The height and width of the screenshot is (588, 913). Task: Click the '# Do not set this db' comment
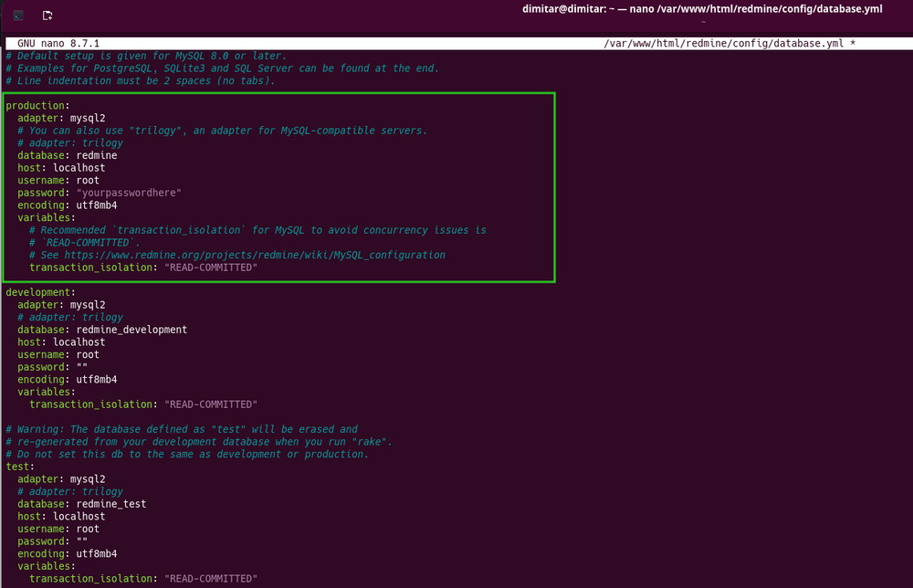187,454
